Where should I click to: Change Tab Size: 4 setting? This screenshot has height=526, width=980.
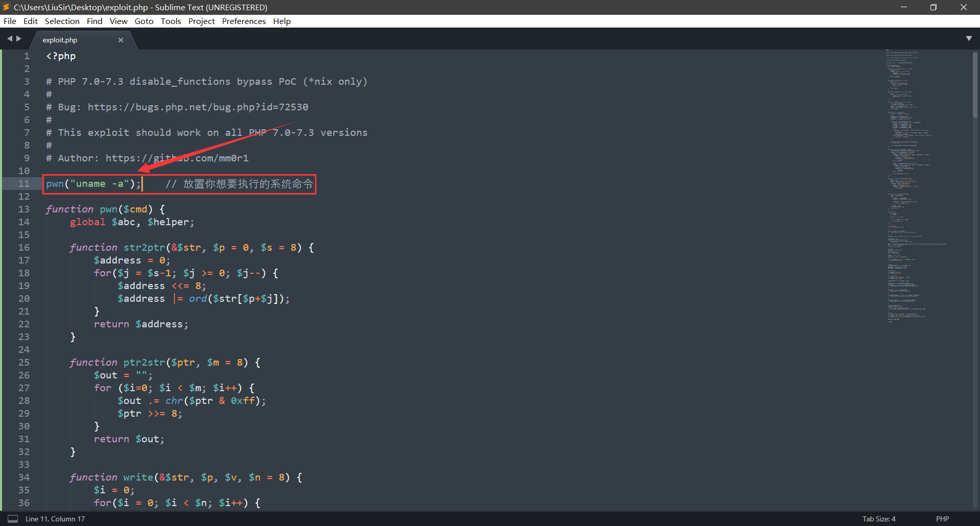(879, 519)
